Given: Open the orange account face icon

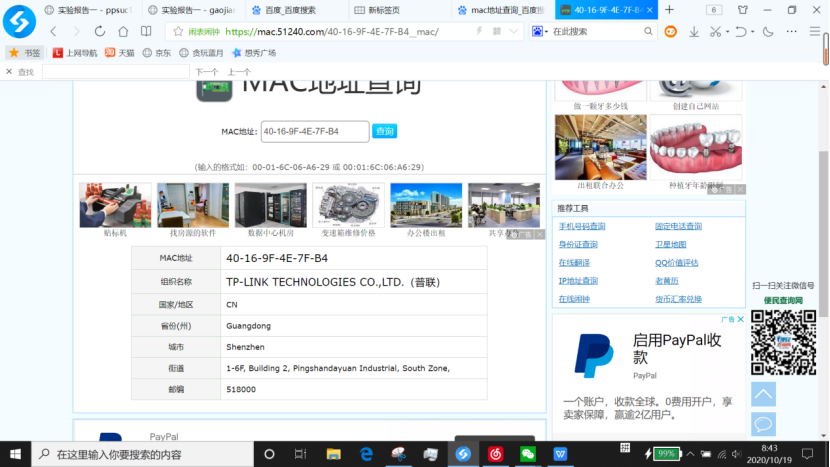Looking at the screenshot, I should tap(671, 32).
